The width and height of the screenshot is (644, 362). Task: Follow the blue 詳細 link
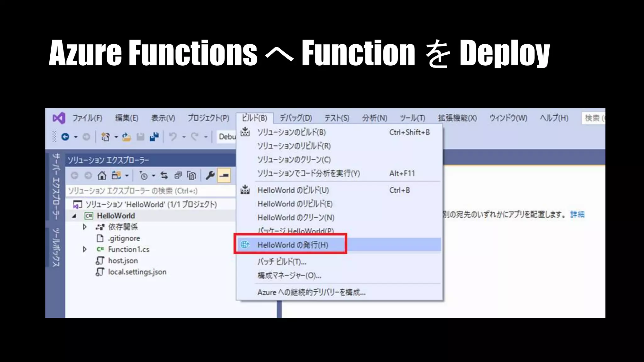tap(577, 214)
